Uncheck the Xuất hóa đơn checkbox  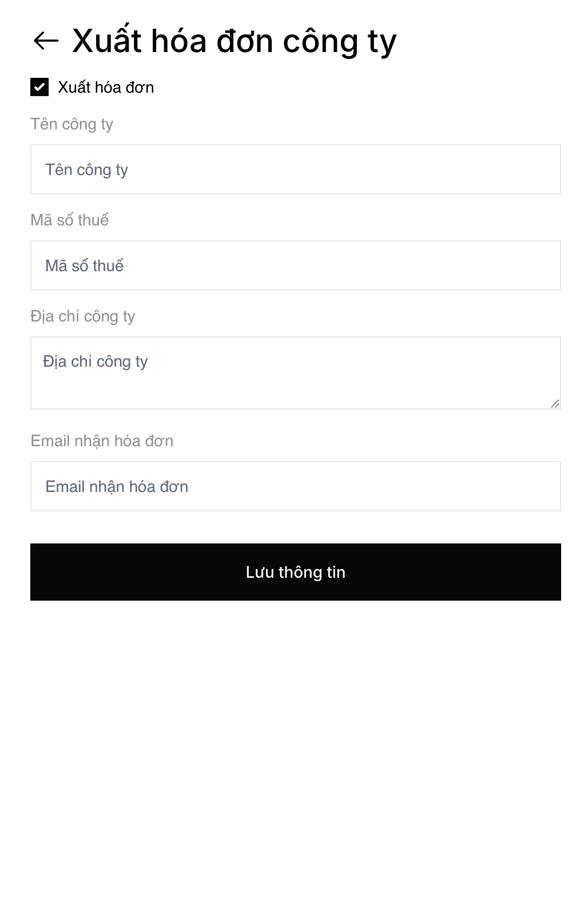coord(39,87)
